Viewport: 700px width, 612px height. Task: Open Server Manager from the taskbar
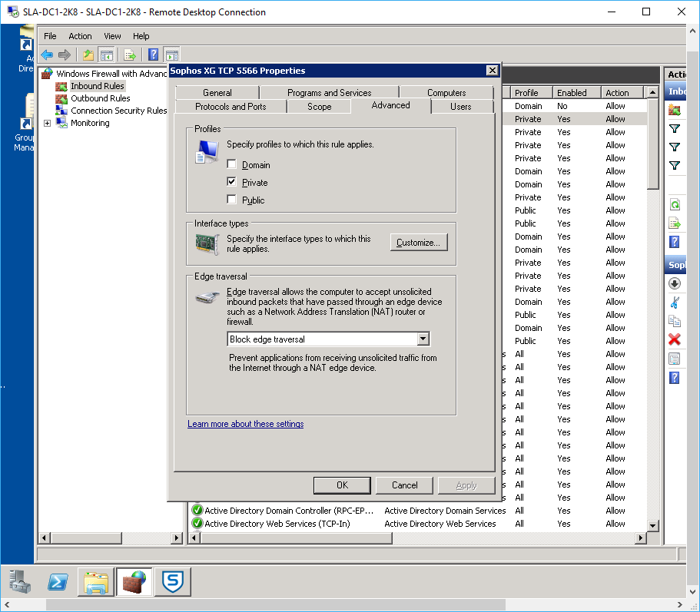pyautogui.click(x=20, y=581)
